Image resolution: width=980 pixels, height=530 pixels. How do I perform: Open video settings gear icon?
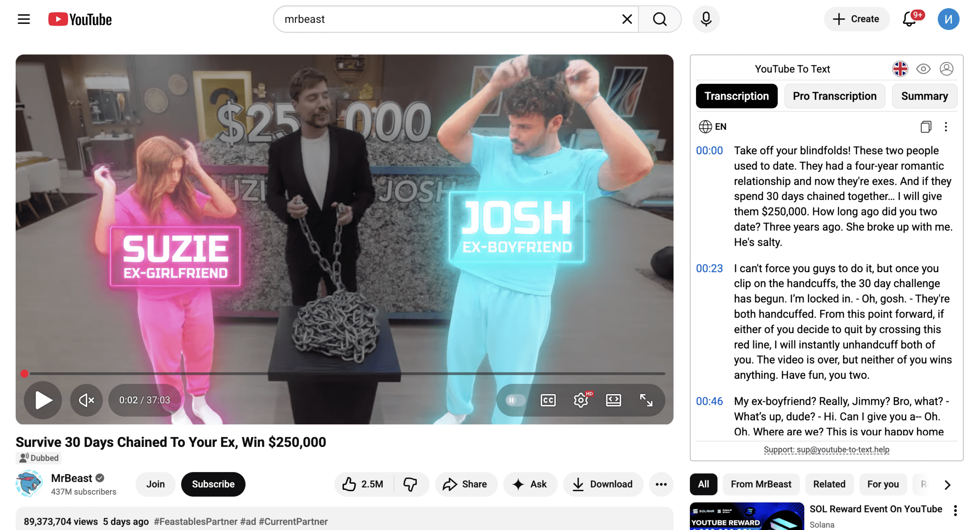580,400
